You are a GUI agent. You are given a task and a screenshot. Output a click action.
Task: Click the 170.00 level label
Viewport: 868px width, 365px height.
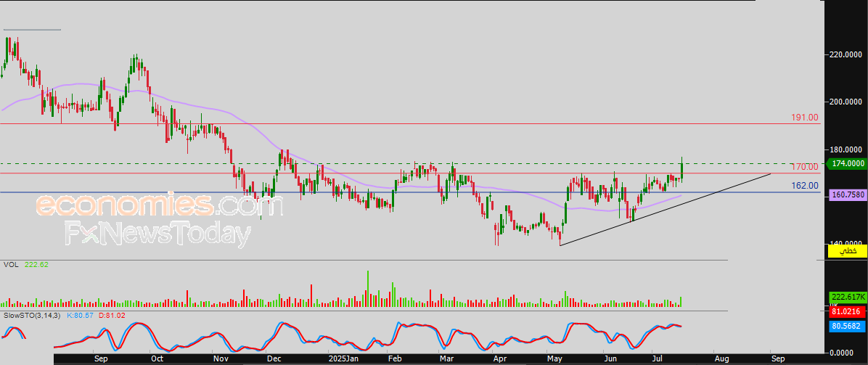pos(804,167)
